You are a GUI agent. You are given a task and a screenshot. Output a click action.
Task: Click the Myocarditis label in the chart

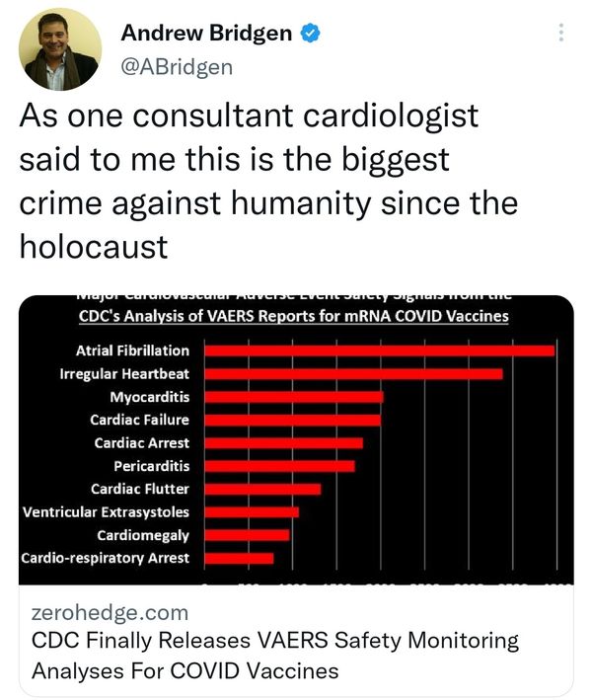tap(149, 397)
